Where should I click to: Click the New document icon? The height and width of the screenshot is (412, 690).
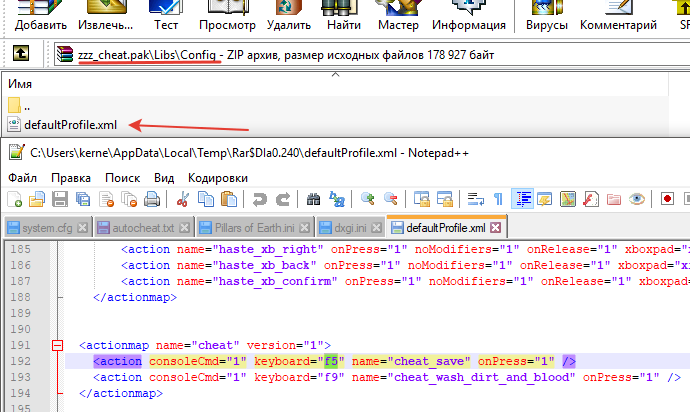pyautogui.click(x=14, y=199)
